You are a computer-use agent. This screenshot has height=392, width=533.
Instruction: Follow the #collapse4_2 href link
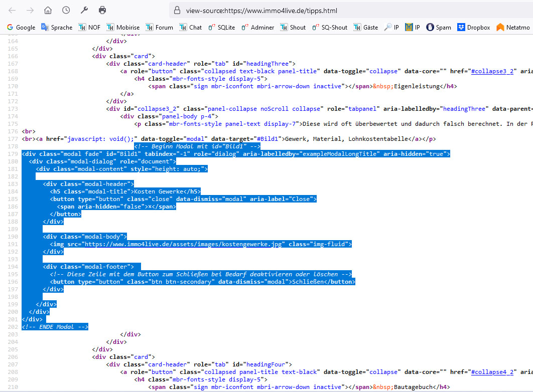(492, 372)
